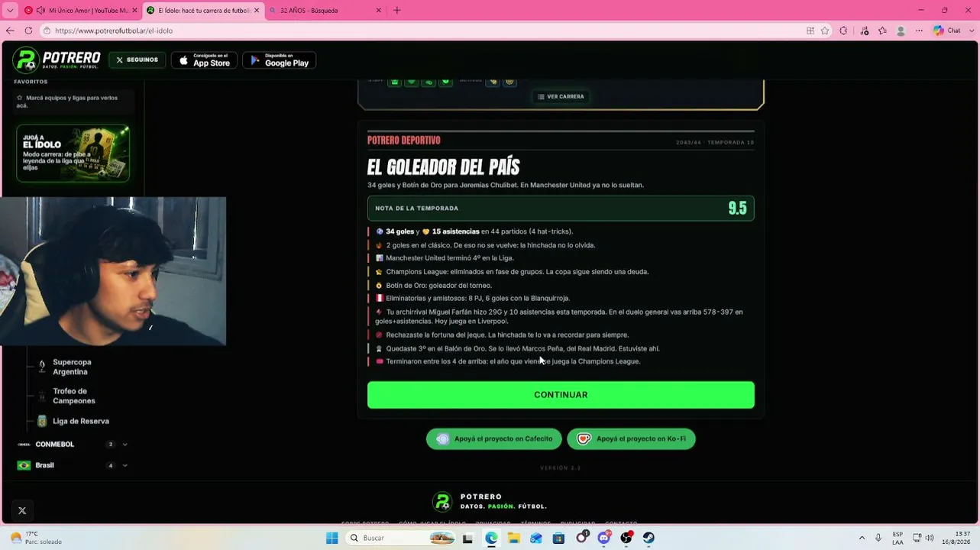The width and height of the screenshot is (980, 550).
Task: Open the browser tab list dropdown
Action: click(x=9, y=11)
